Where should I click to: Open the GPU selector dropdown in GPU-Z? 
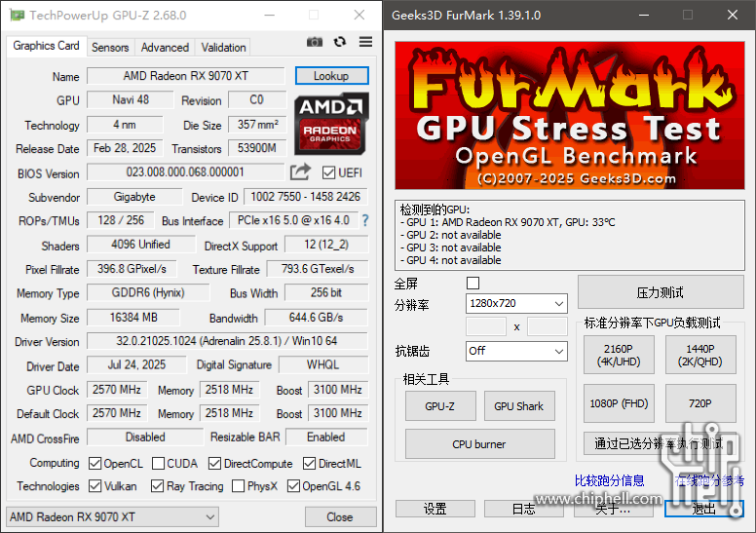click(112, 517)
